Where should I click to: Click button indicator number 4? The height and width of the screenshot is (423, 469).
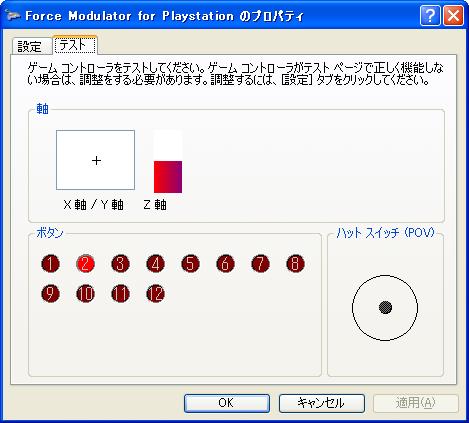[x=155, y=264]
